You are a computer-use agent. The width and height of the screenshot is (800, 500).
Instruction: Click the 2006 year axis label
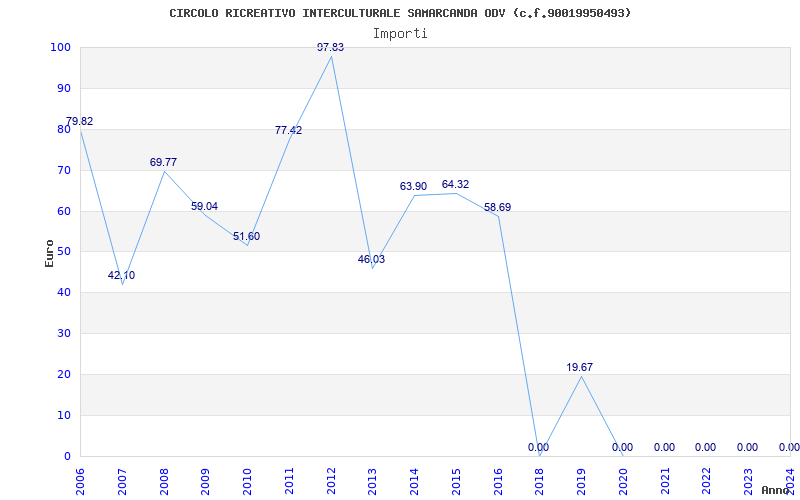click(81, 481)
